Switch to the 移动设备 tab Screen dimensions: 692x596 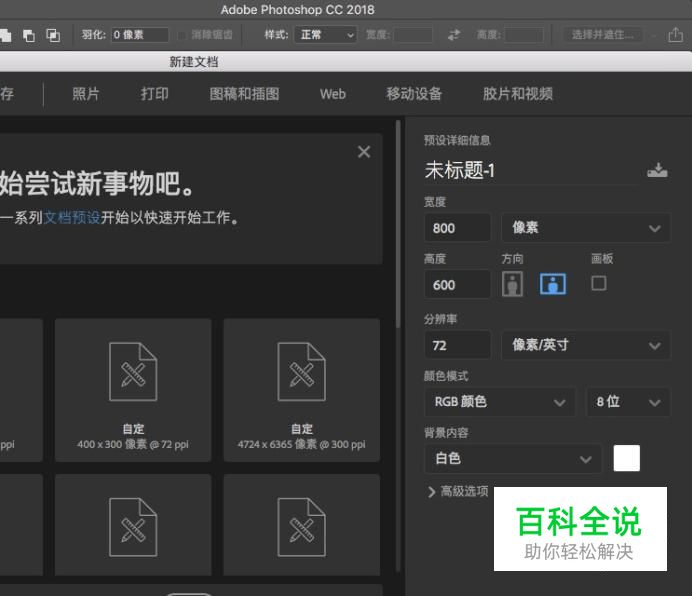[x=414, y=94]
